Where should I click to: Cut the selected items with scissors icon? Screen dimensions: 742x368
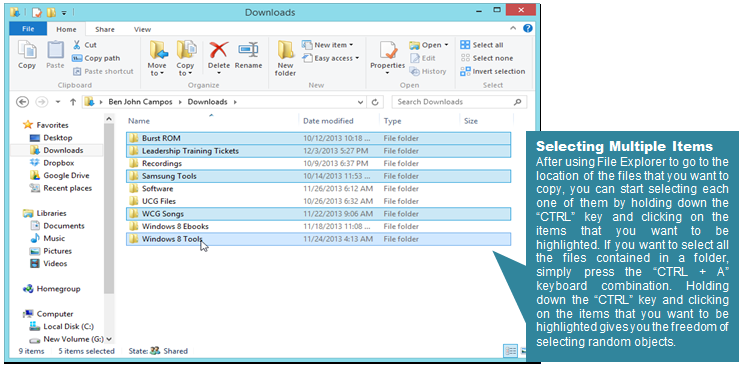77,45
